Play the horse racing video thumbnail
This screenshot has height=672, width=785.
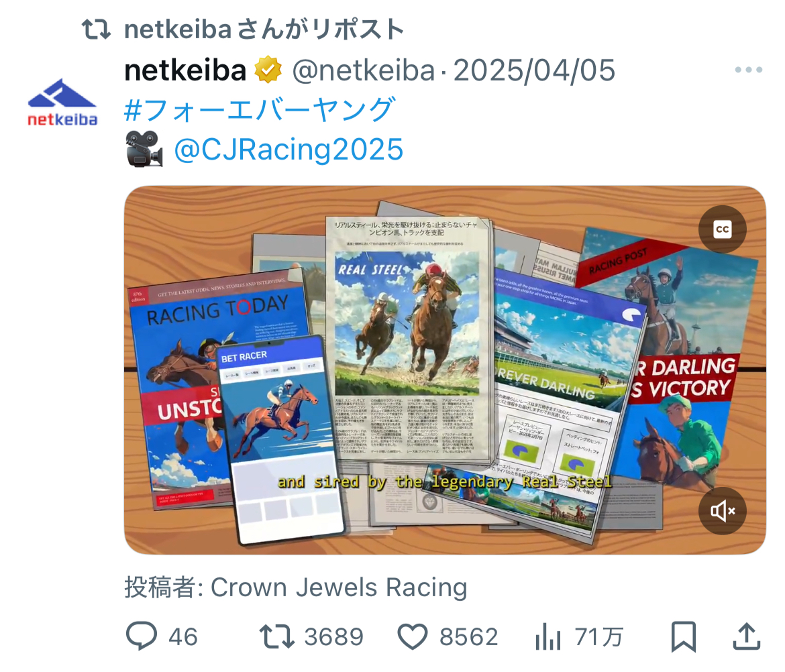[x=445, y=370]
